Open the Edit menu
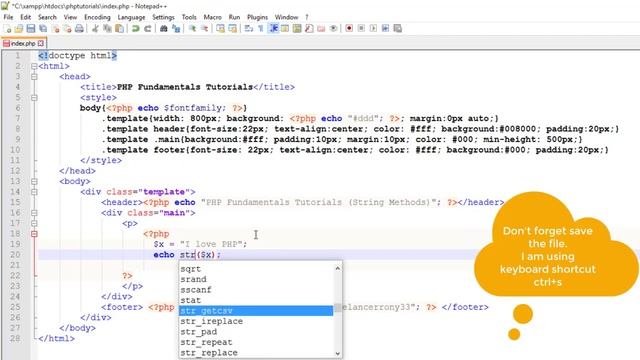Viewport: 640px width, 360px height. pyautogui.click(x=26, y=17)
